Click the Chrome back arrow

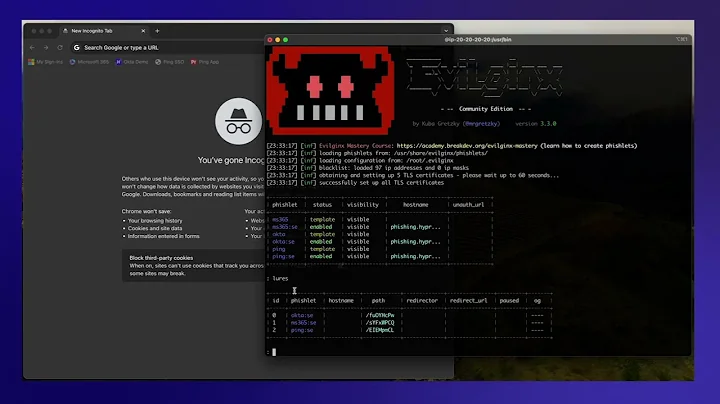click(x=32, y=47)
